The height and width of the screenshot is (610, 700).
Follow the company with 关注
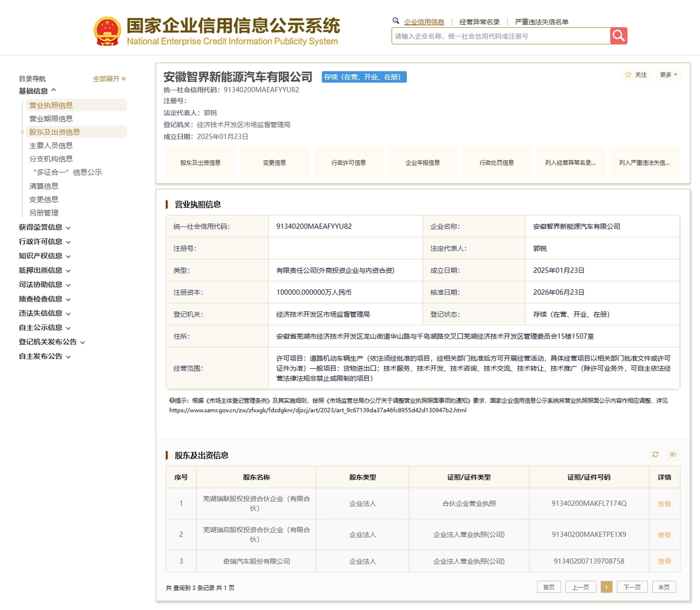pyautogui.click(x=636, y=74)
